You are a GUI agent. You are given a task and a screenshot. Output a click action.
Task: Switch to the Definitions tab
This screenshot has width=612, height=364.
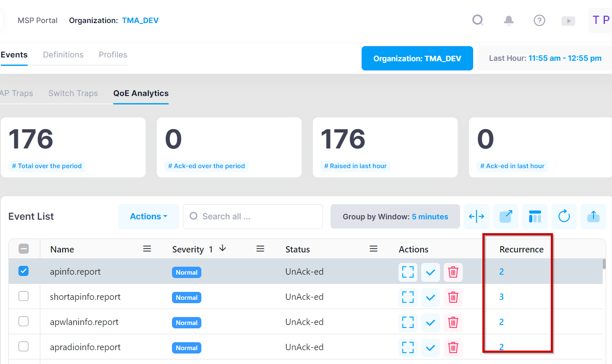click(x=63, y=55)
